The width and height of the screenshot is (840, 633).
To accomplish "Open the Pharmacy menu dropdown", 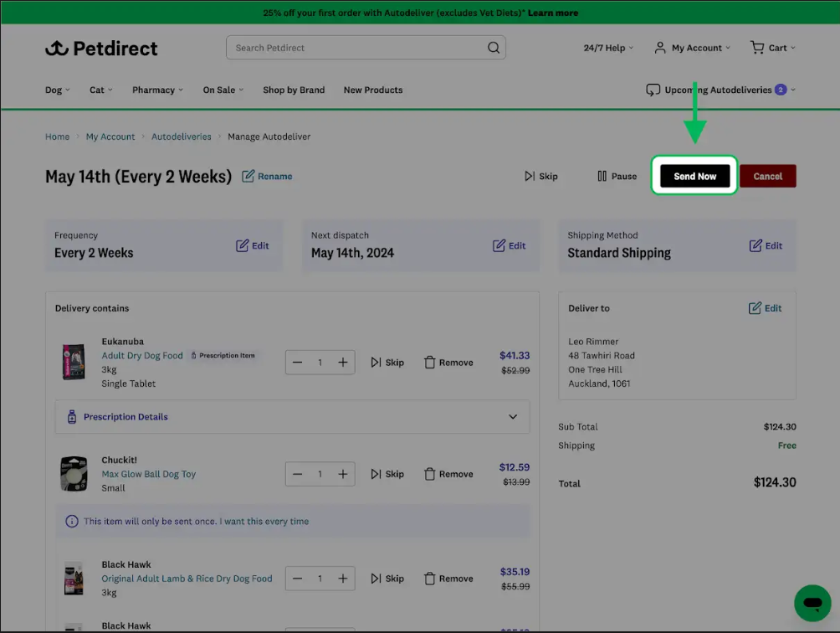I will click(158, 90).
